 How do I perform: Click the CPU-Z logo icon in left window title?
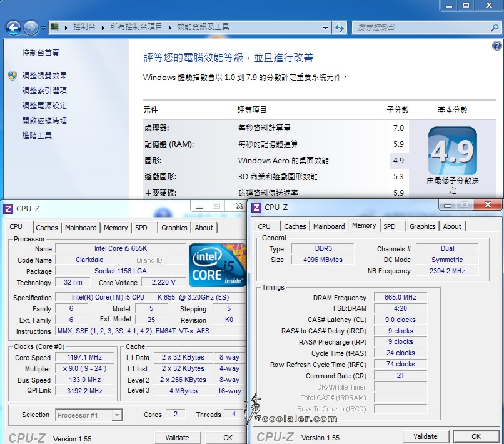click(x=8, y=209)
